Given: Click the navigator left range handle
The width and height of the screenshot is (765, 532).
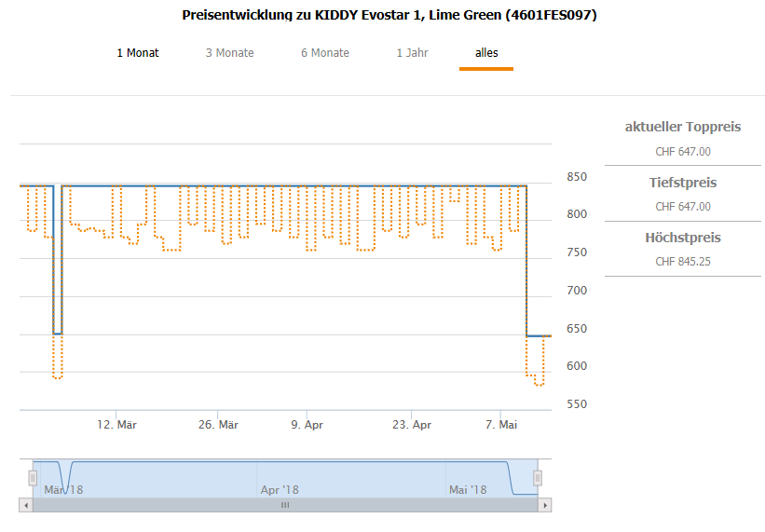Looking at the screenshot, I should click(x=33, y=478).
